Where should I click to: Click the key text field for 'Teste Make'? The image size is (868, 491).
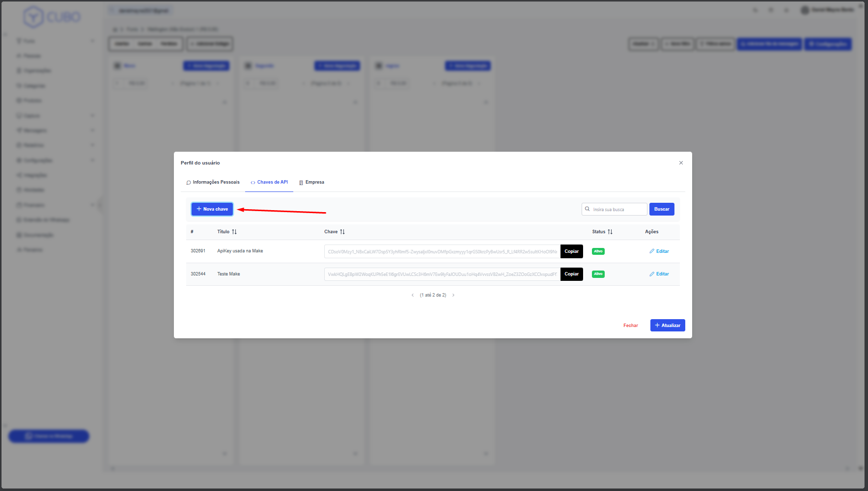coord(442,274)
